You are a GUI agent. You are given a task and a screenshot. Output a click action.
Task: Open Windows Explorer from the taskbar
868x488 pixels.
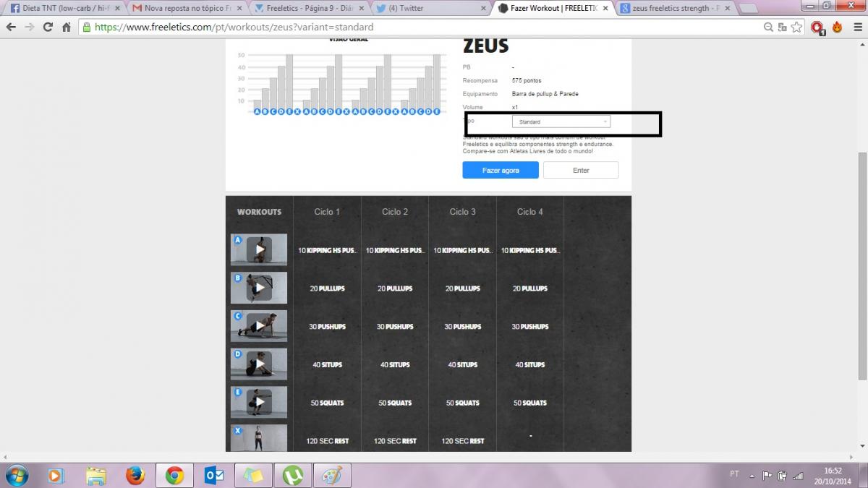95,476
